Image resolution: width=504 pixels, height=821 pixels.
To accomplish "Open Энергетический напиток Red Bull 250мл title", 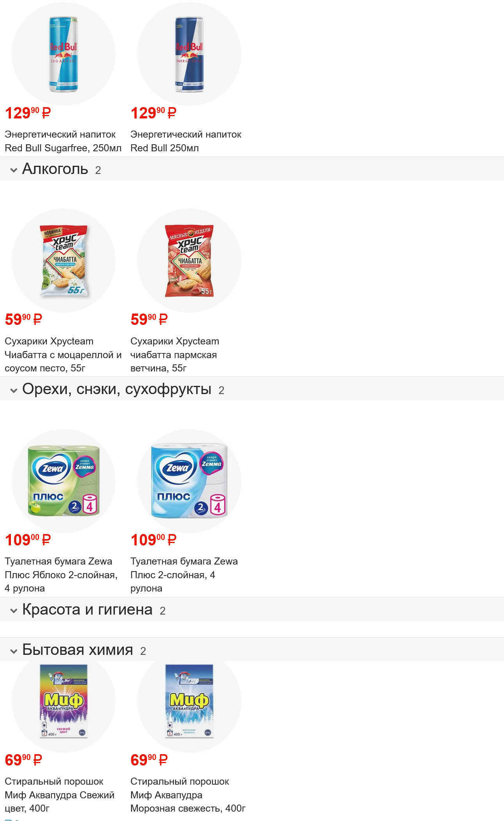I will coord(186,141).
